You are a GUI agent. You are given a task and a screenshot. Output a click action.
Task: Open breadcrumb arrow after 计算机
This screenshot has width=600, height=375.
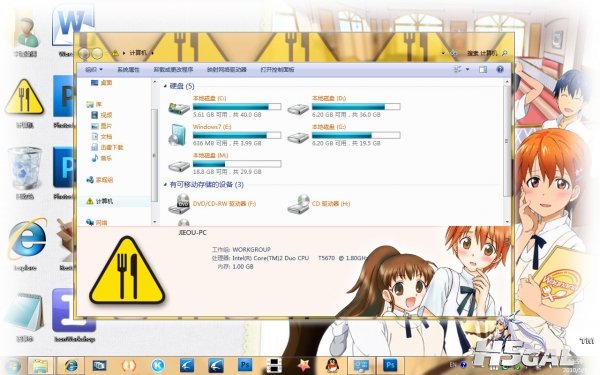[152, 53]
